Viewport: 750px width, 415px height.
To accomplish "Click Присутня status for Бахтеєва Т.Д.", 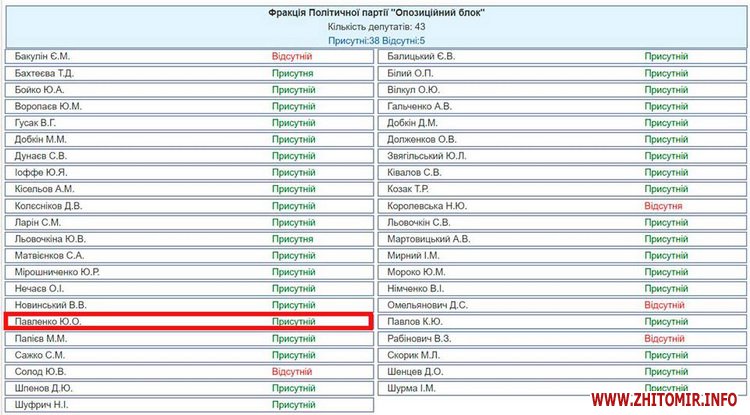I will coord(293,73).
